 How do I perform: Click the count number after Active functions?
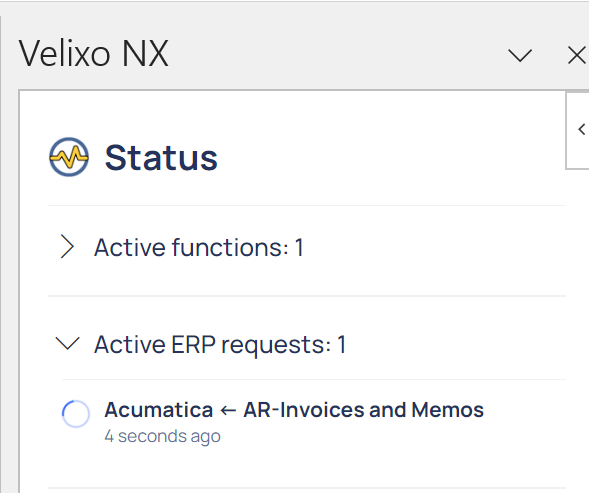click(299, 248)
